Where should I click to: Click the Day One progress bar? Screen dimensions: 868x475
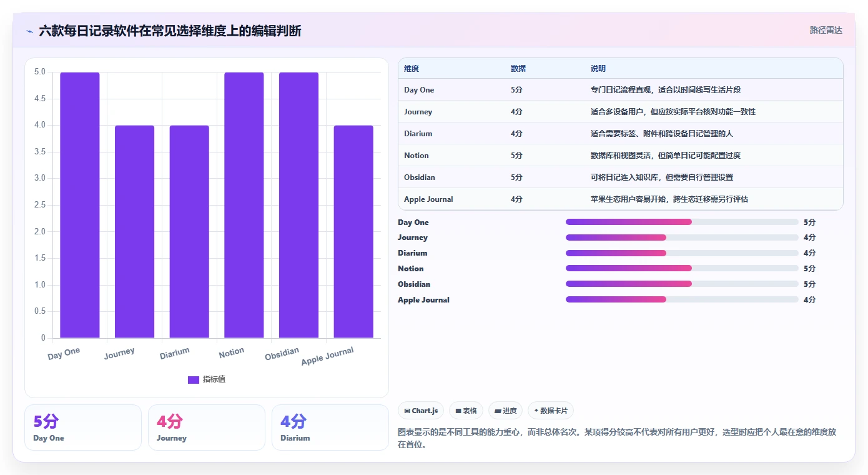point(682,222)
